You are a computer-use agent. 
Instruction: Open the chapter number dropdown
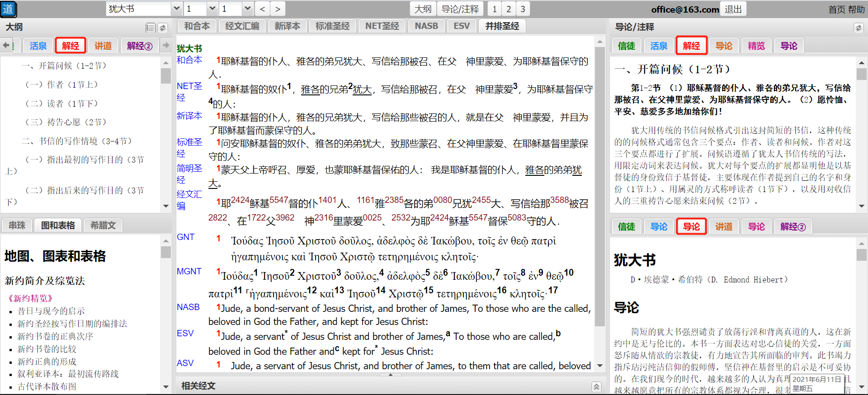[x=212, y=9]
